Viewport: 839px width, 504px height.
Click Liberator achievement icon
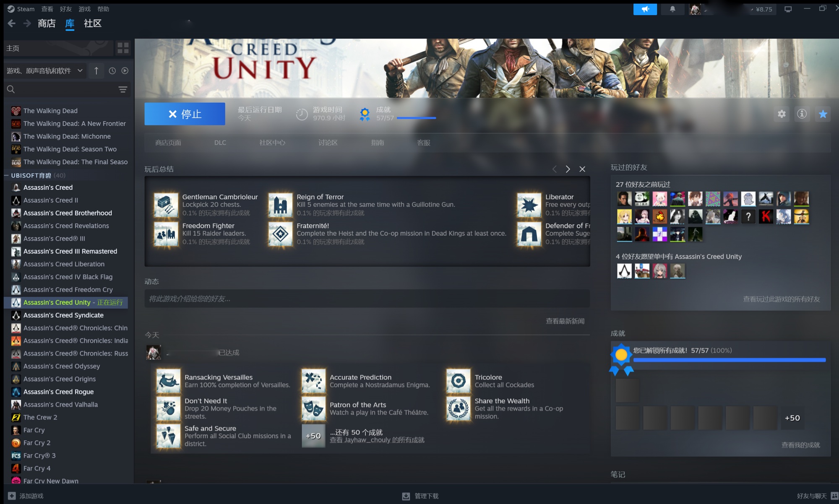coord(529,205)
